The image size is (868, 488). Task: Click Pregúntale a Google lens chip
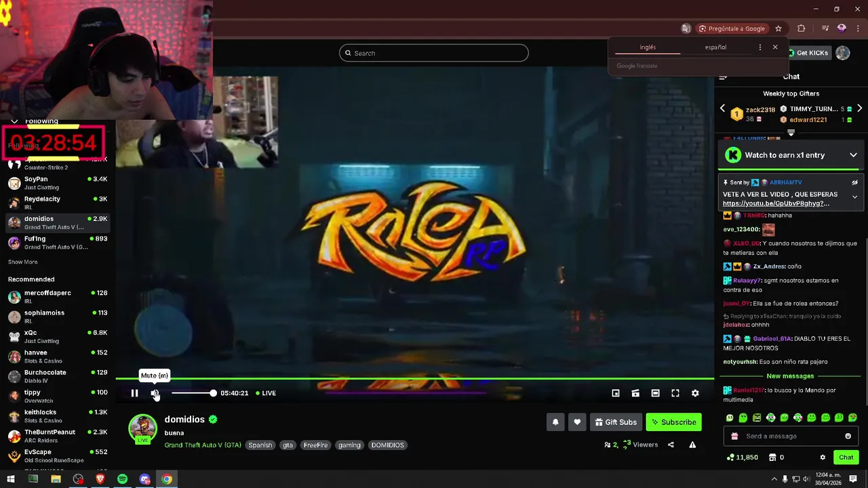coord(732,28)
